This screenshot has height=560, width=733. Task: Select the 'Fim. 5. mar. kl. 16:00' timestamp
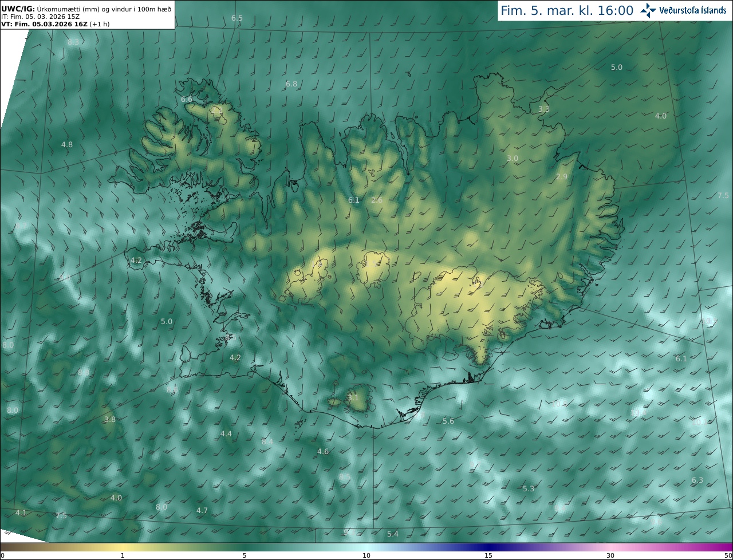coord(567,11)
